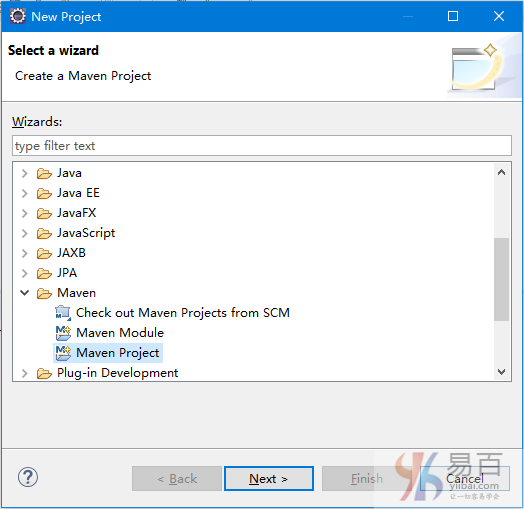The height and width of the screenshot is (509, 524).
Task: Click the Check out Maven Projects SCM icon
Action: click(63, 313)
